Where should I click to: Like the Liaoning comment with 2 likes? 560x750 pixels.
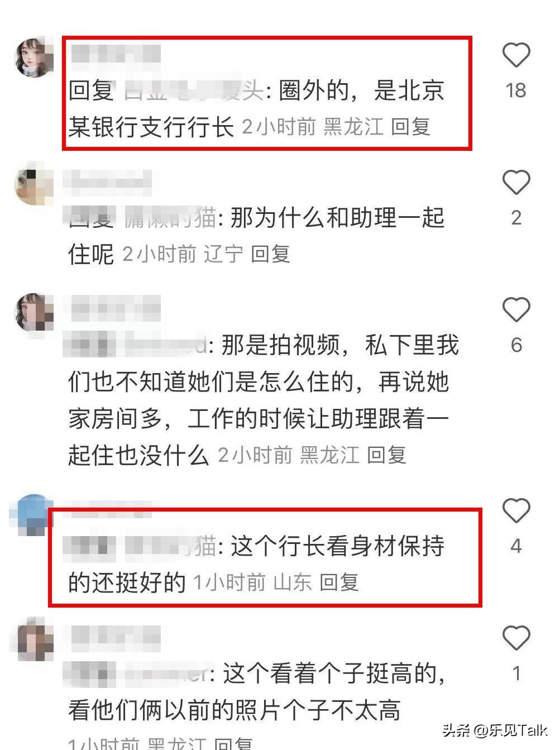(x=516, y=182)
